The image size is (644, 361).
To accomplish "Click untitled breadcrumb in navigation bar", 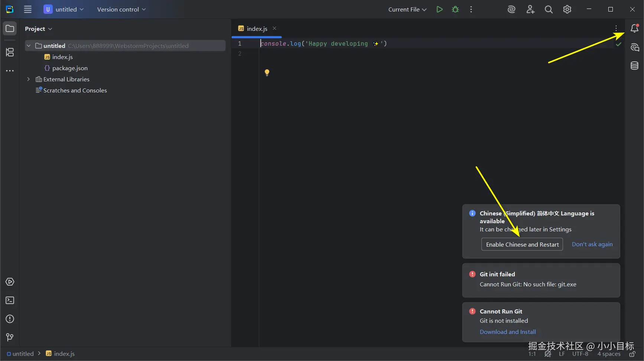I will click(x=20, y=354).
